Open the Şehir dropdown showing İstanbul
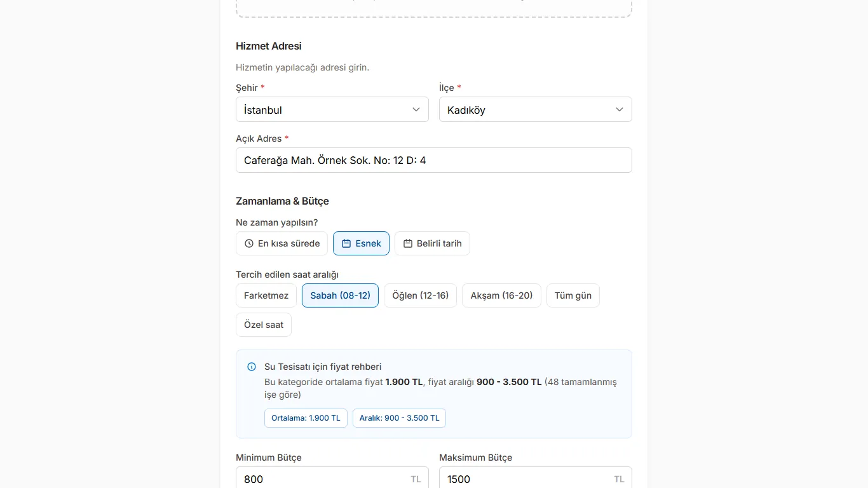Viewport: 868px width, 488px height. 332,109
